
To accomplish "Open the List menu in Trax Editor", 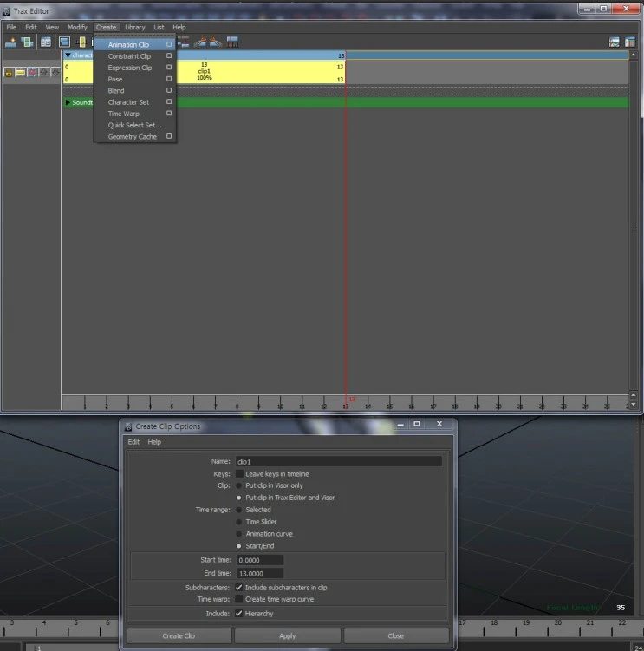I will point(159,28).
